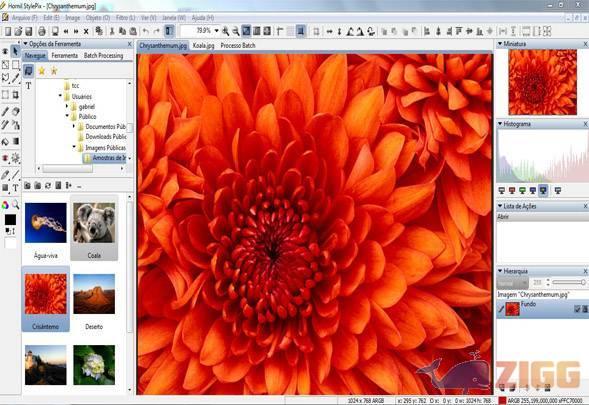Screen dimensions: 589x405
Task: Choose the eraser tool in the toolbox
Action: 15,112
